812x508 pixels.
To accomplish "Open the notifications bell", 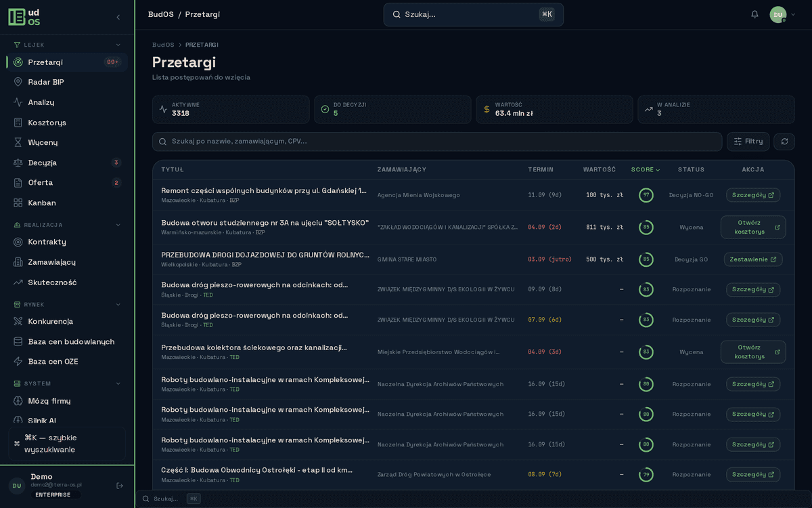I will click(x=754, y=14).
